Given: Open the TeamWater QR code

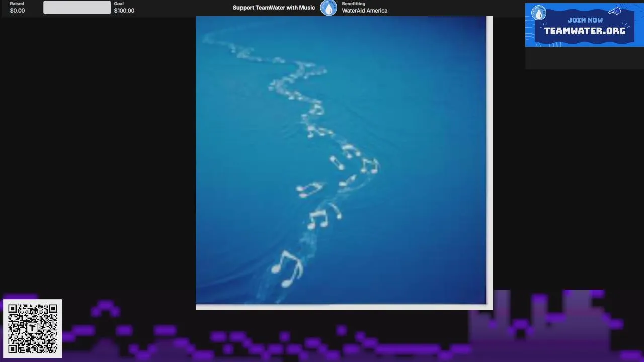Looking at the screenshot, I should click(x=33, y=328).
